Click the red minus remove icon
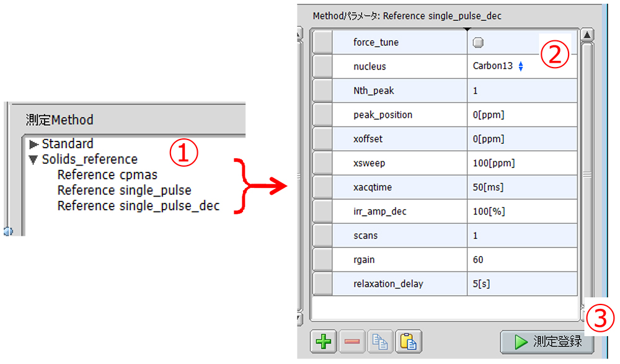The width and height of the screenshot is (620, 364). 351,342
